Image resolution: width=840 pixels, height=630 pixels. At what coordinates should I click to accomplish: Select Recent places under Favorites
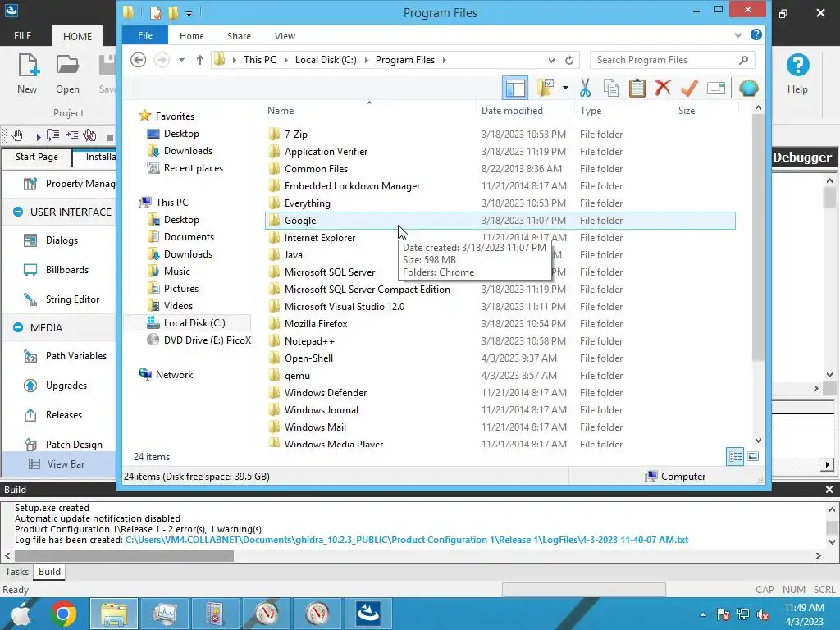185,168
